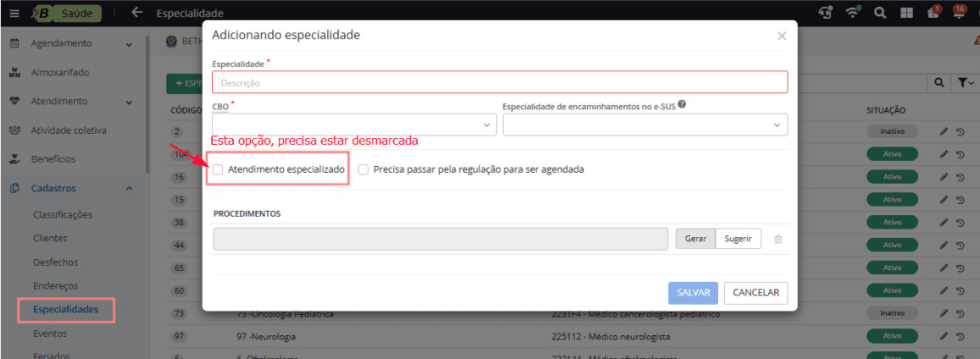
Task: Open Atividade coletiva in the sidebar
Action: [x=69, y=130]
